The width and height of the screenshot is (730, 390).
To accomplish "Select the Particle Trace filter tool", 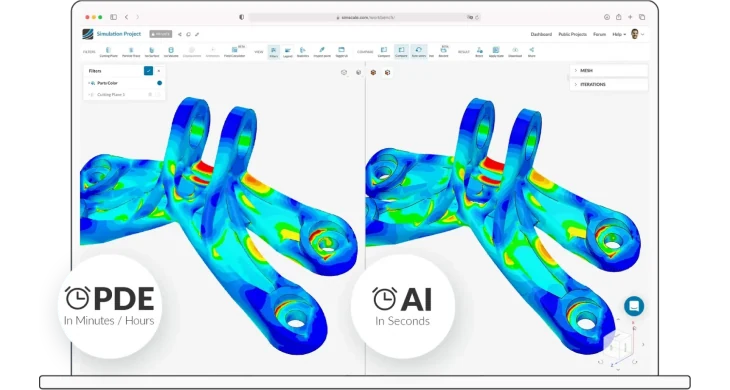I will (x=131, y=52).
